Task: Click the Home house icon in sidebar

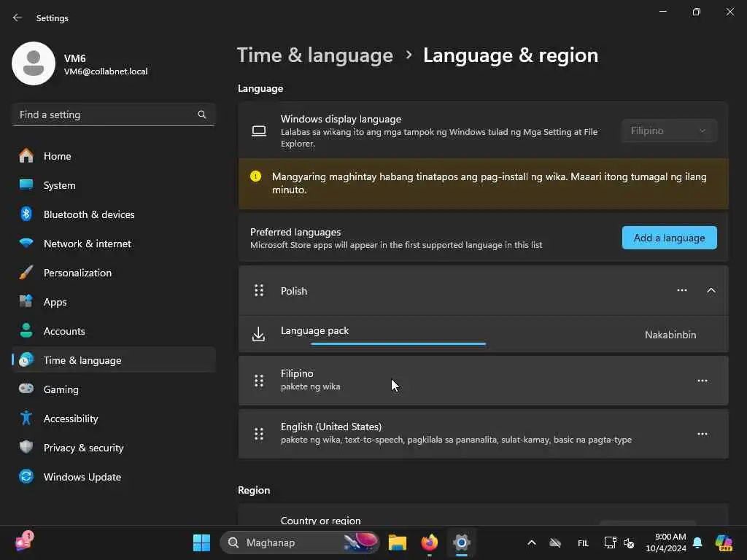Action: pyautogui.click(x=26, y=156)
